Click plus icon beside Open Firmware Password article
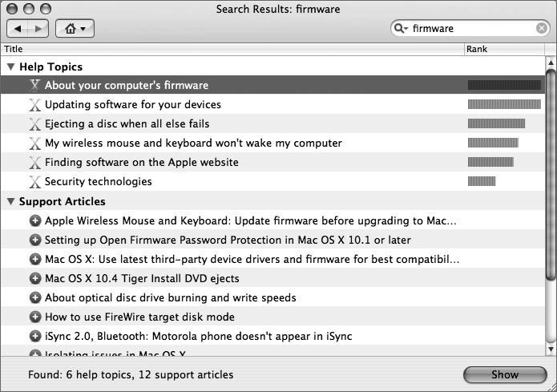This screenshot has width=557, height=392. (x=34, y=240)
